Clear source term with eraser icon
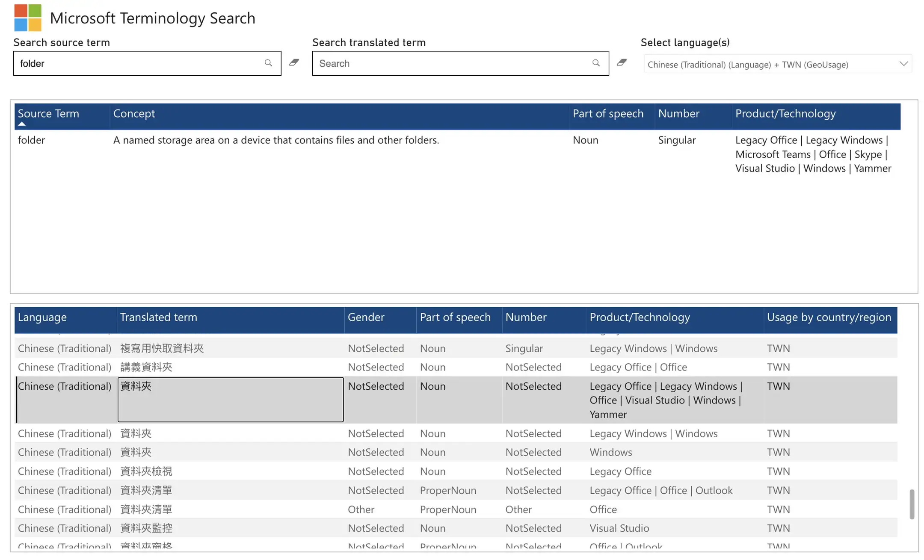Image resolution: width=924 pixels, height=560 pixels. point(294,62)
